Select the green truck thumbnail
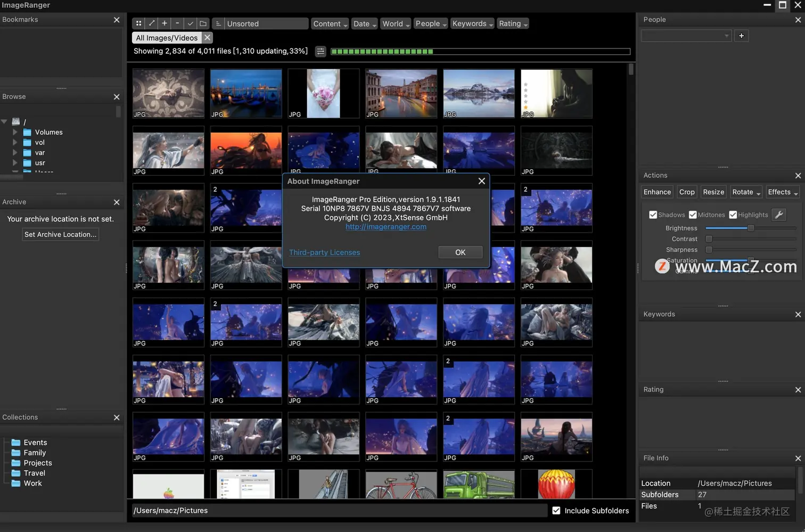 (479, 484)
